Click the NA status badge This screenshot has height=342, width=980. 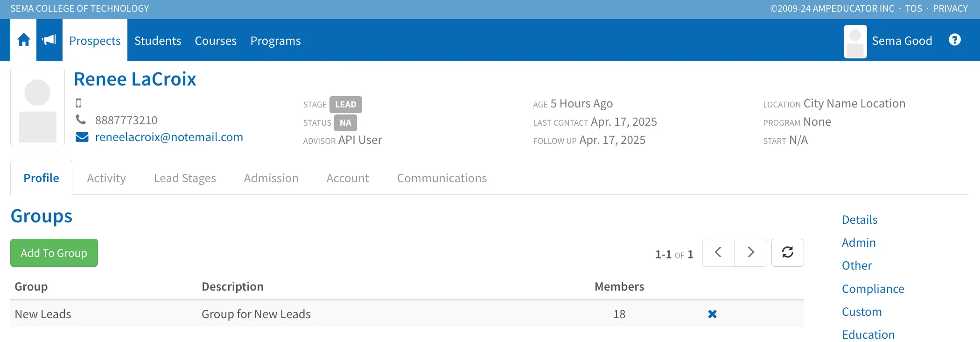345,123
